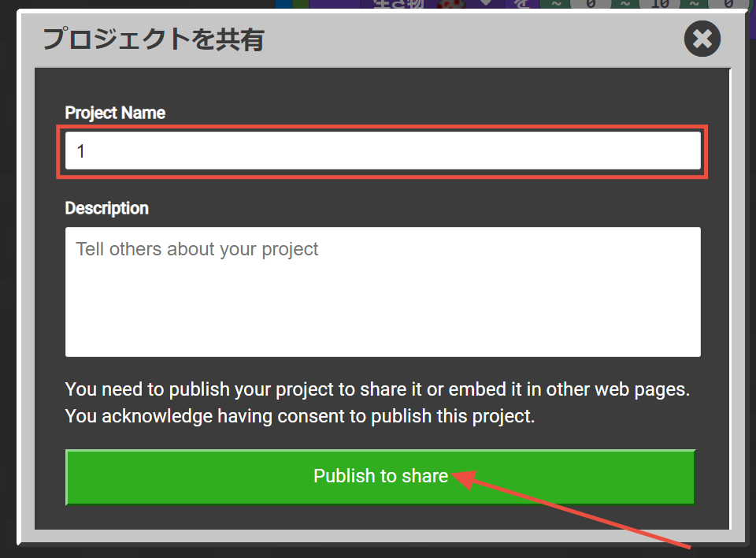Open the creature dropdown arrow behind the dialog
756x558 pixels.
click(486, 4)
